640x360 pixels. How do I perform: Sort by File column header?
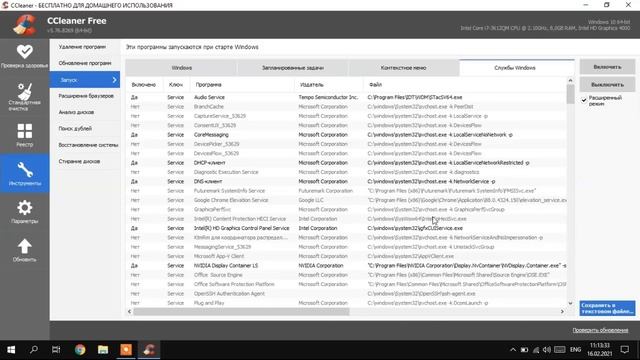click(465, 84)
